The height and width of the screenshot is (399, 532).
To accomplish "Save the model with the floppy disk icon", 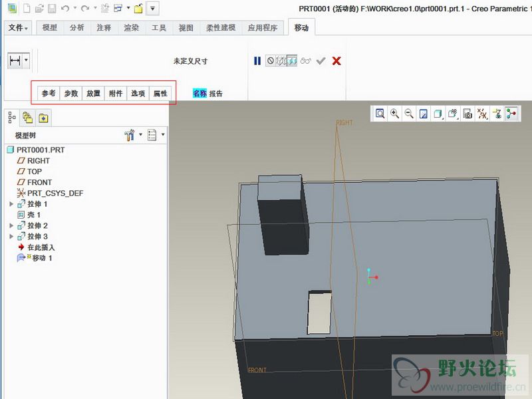I will pyautogui.click(x=52, y=9).
